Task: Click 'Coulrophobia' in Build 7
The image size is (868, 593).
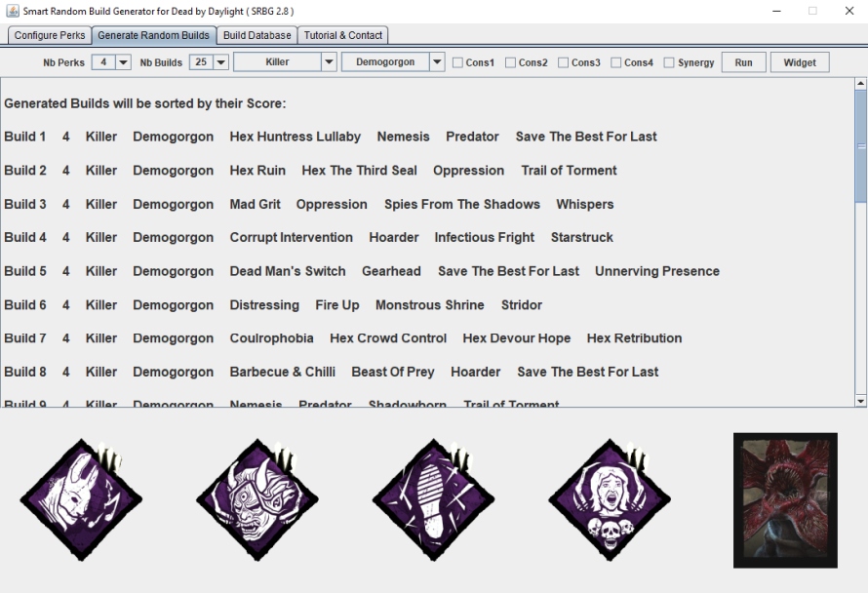Action: pyautogui.click(x=271, y=338)
